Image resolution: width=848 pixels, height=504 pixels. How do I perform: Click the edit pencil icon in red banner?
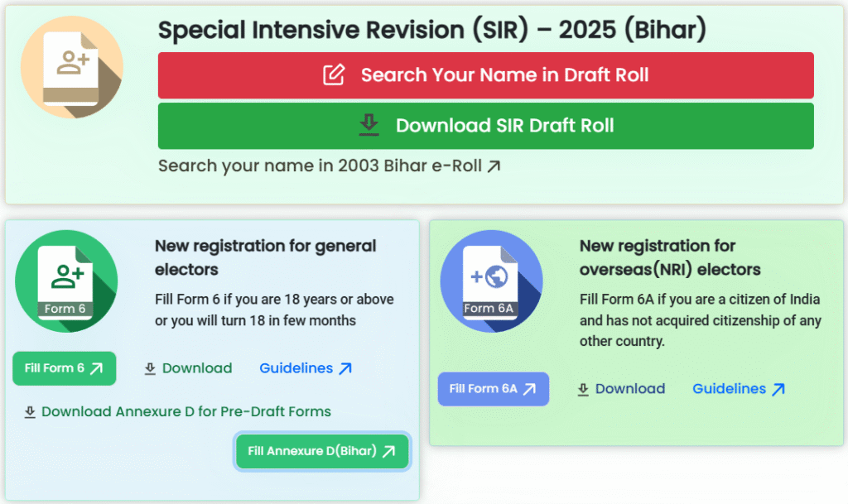coord(333,75)
